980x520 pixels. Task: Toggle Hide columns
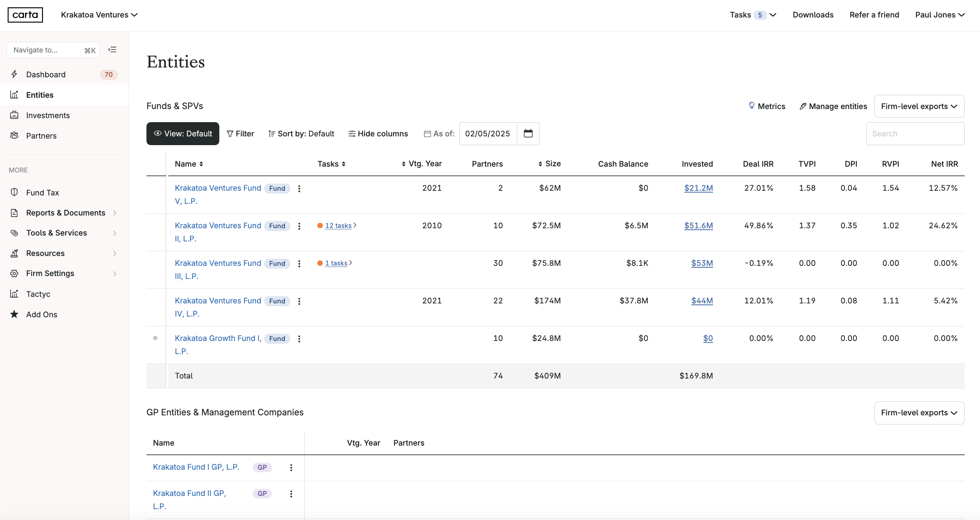[x=378, y=133]
